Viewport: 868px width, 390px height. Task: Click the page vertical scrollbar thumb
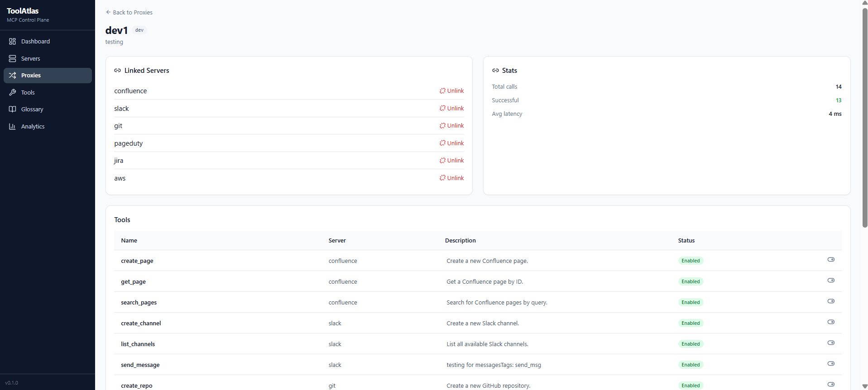coord(865,118)
